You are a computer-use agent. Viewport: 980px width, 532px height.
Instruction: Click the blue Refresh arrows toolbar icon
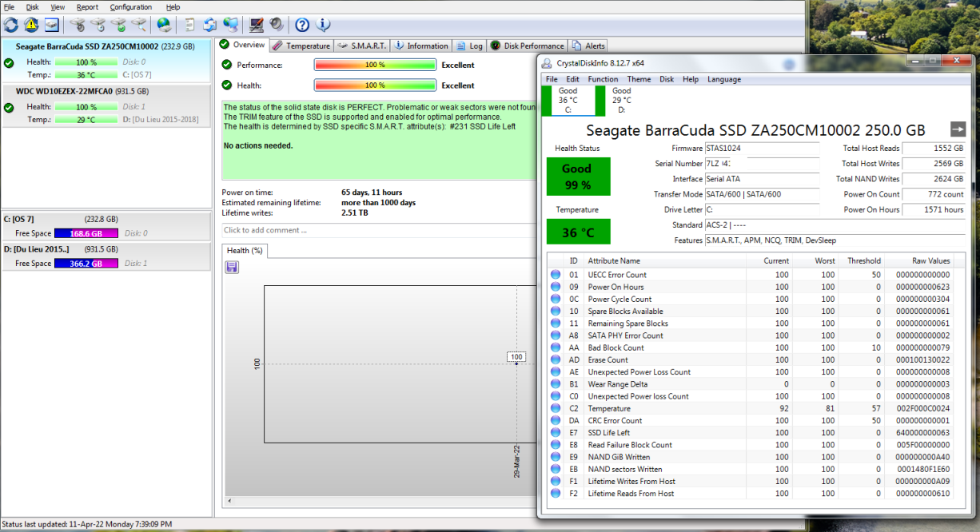(x=11, y=25)
